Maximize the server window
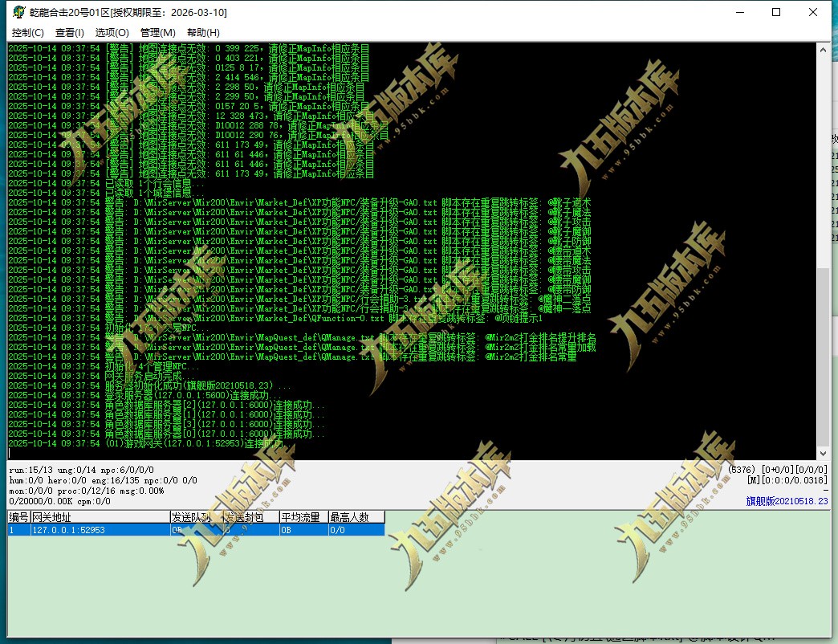This screenshot has width=838, height=644. [x=776, y=12]
